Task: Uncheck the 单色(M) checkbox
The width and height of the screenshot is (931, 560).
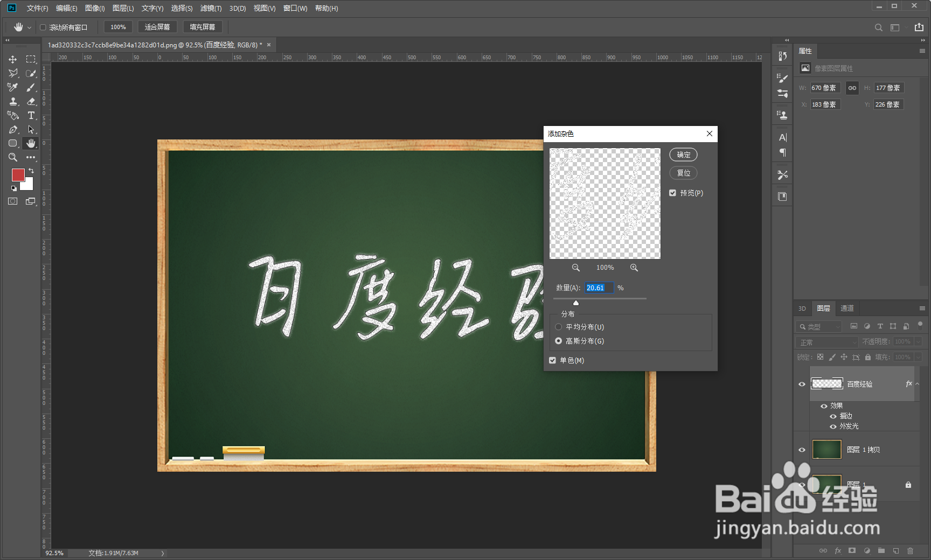Action: [x=552, y=360]
